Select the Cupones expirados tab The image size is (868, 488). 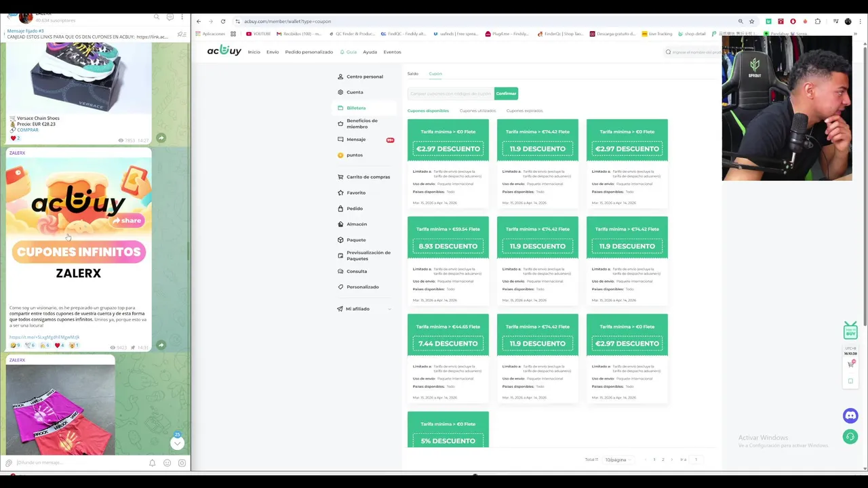point(524,110)
